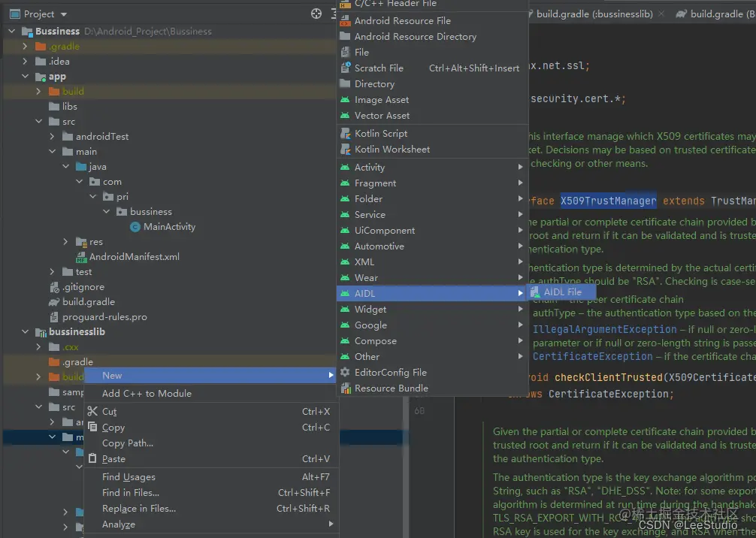Collapse the main source folder
This screenshot has width=756, height=538.
[52, 151]
